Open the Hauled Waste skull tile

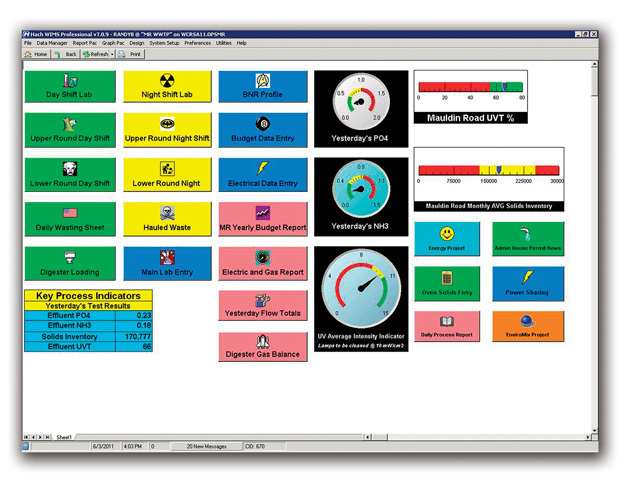tap(167, 219)
